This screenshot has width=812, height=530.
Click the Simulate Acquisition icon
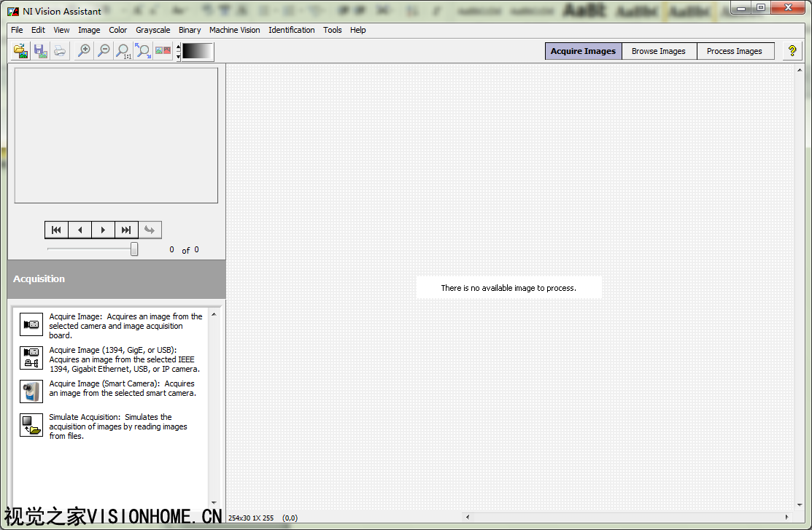(31, 425)
